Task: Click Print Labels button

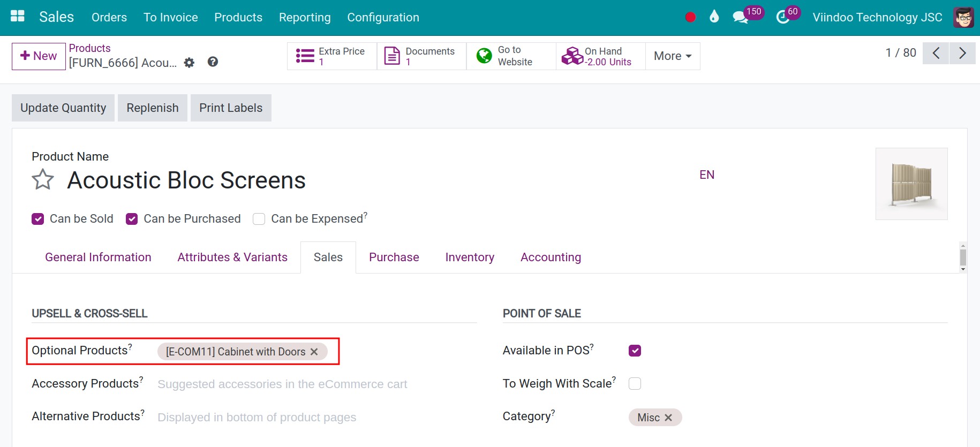Action: (x=231, y=108)
